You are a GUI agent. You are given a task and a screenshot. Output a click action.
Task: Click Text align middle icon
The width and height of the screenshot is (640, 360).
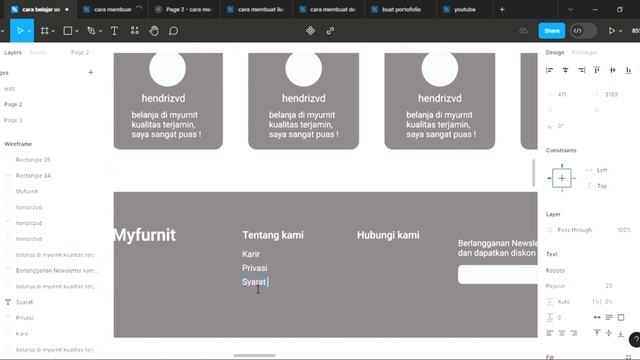609,333
